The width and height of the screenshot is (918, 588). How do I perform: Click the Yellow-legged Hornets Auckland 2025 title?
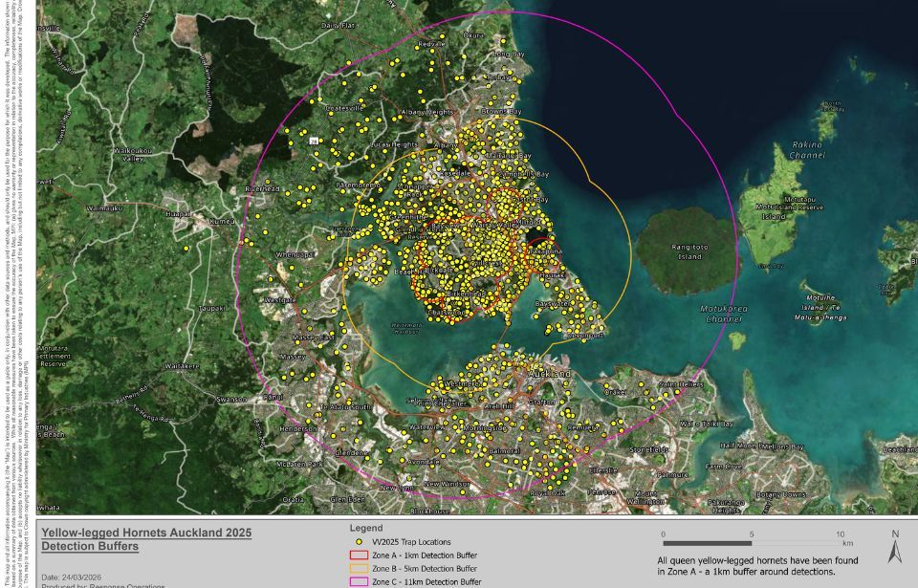(143, 534)
